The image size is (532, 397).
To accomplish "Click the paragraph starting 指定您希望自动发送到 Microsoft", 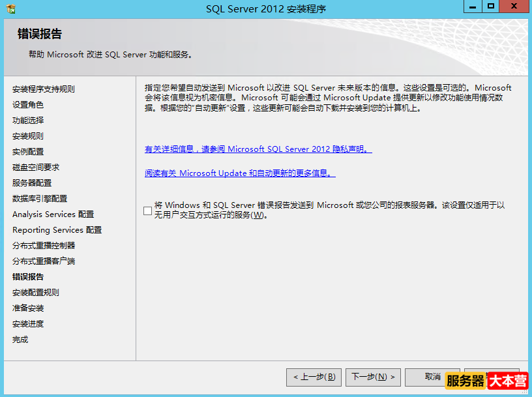I will tap(328, 98).
